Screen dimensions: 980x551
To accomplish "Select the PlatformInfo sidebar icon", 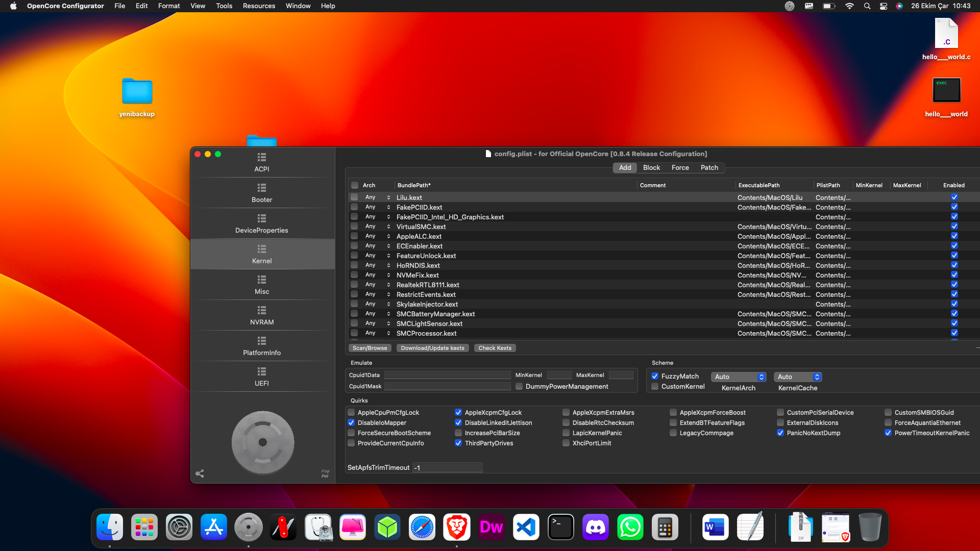I will coord(262,345).
